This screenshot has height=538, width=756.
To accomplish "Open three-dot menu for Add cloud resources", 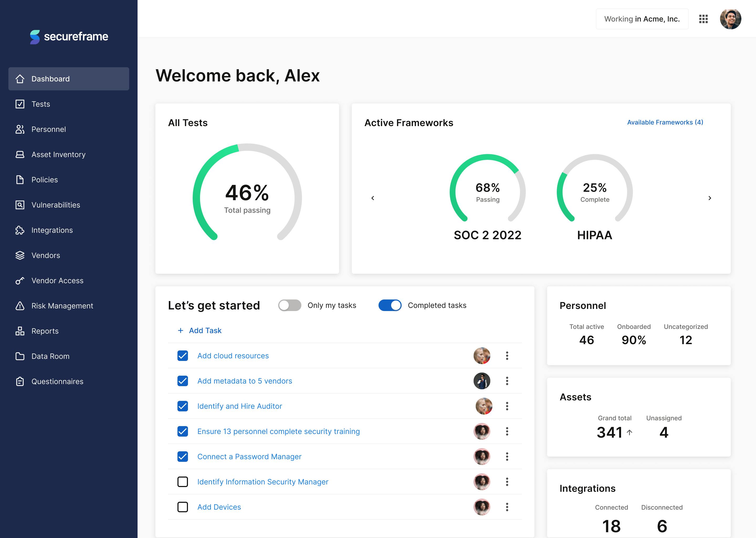I will coord(507,356).
